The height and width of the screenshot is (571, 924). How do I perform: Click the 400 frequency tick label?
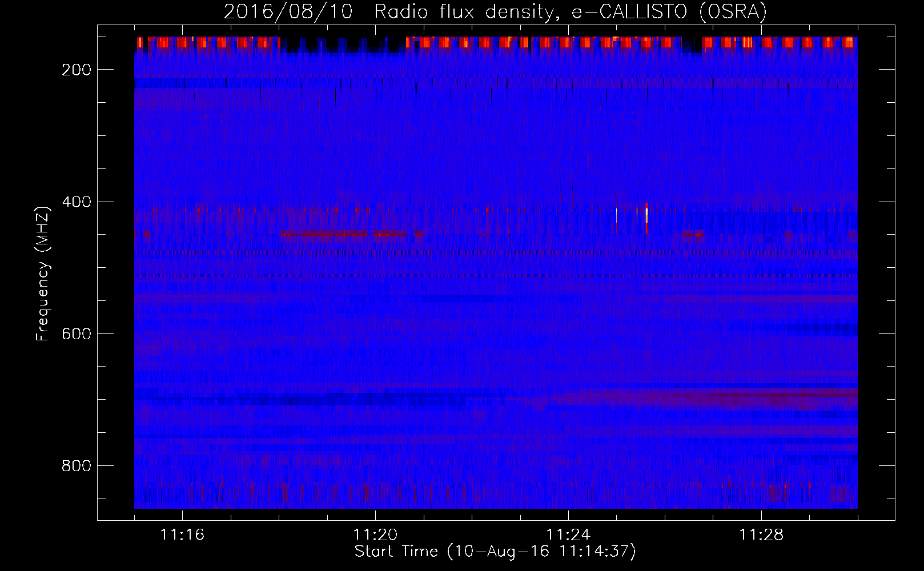77,202
